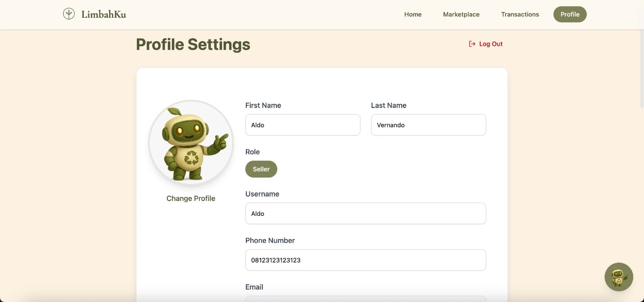Edit the Phone Number input field

(x=365, y=260)
